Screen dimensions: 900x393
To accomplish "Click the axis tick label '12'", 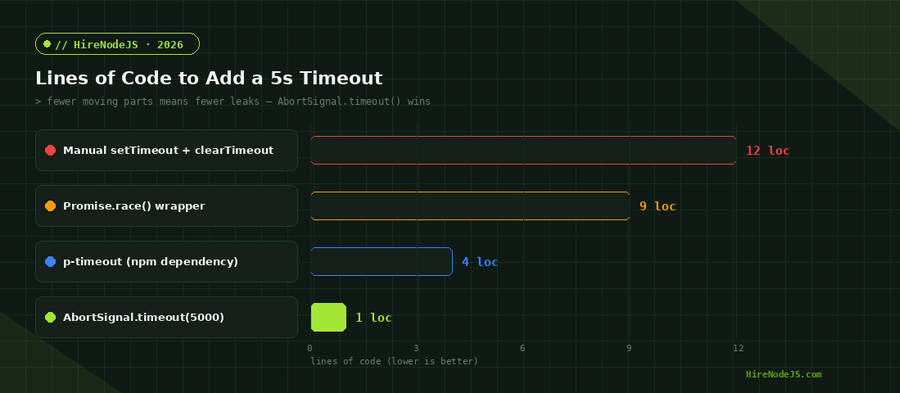I will [x=738, y=348].
